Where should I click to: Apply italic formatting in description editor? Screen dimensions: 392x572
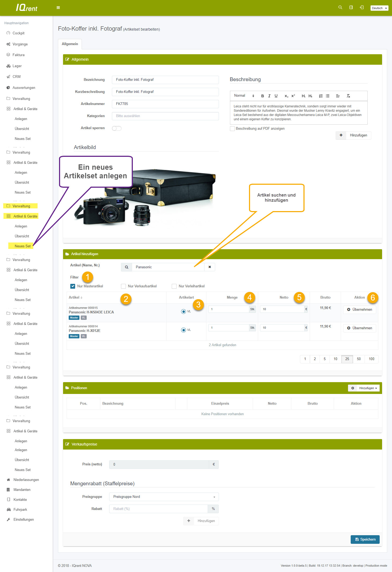coord(269,96)
